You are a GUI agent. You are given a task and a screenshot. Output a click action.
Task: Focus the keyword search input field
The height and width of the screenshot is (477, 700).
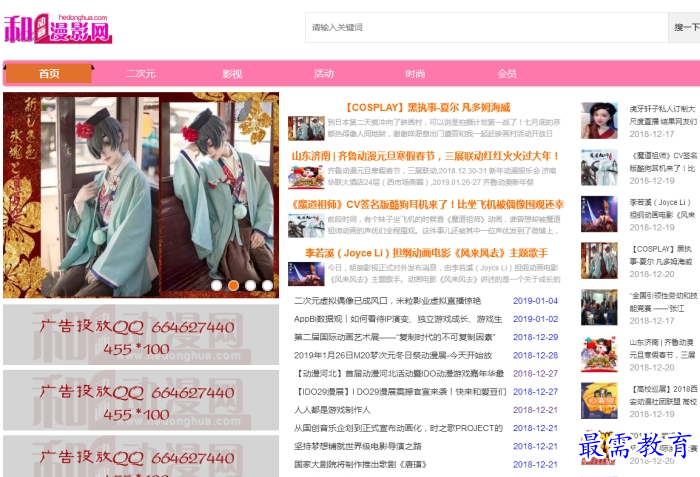[487, 28]
